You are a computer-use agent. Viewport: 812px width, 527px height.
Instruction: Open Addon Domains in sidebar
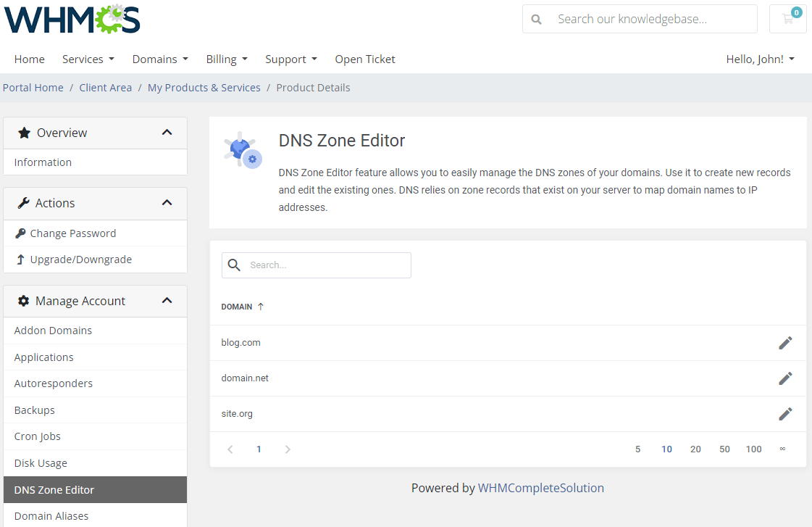pos(96,331)
